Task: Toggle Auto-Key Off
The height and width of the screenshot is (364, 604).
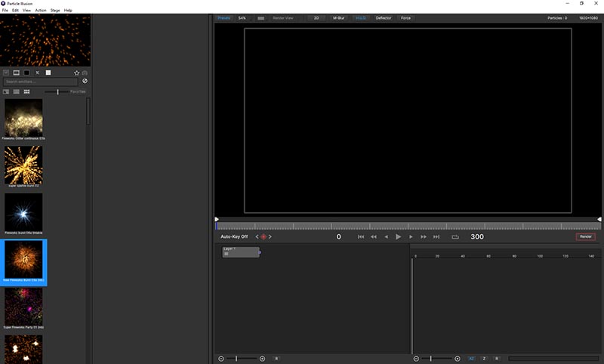Action: pos(234,236)
